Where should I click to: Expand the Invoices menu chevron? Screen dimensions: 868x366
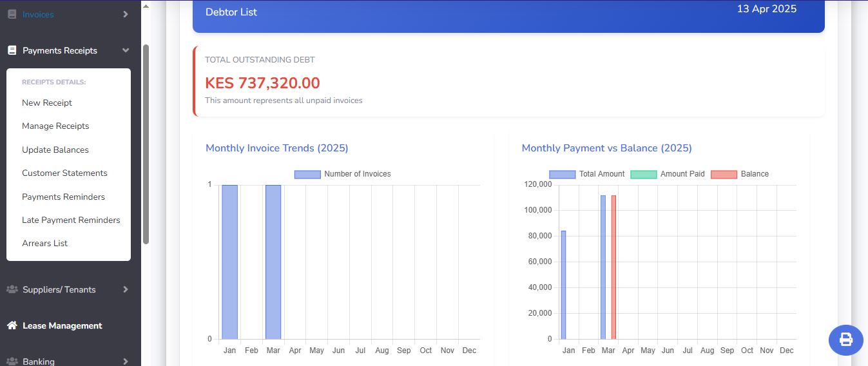click(126, 14)
